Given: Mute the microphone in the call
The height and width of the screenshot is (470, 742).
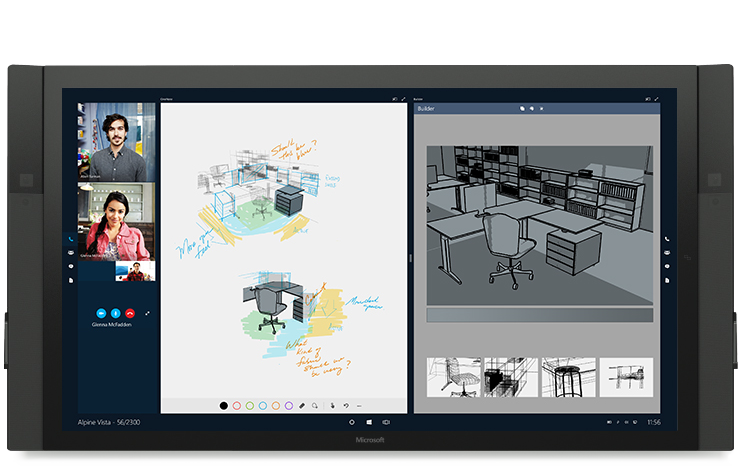Looking at the screenshot, I should click(x=116, y=313).
